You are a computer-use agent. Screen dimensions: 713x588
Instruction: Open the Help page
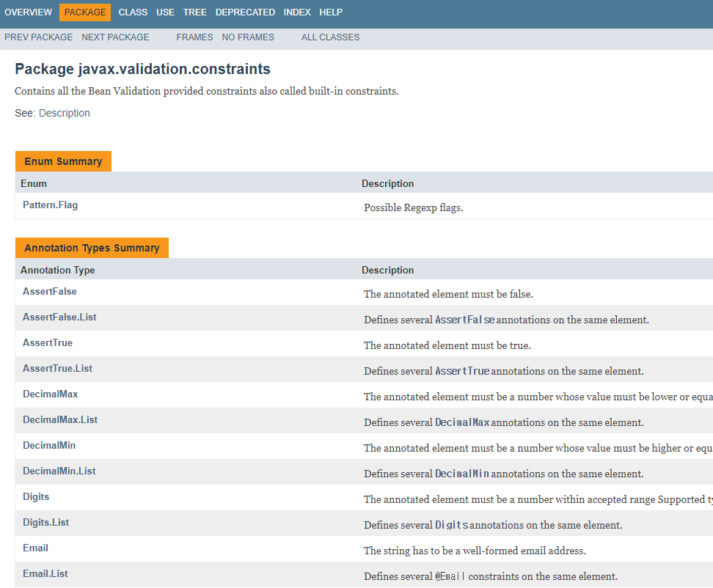tap(331, 12)
